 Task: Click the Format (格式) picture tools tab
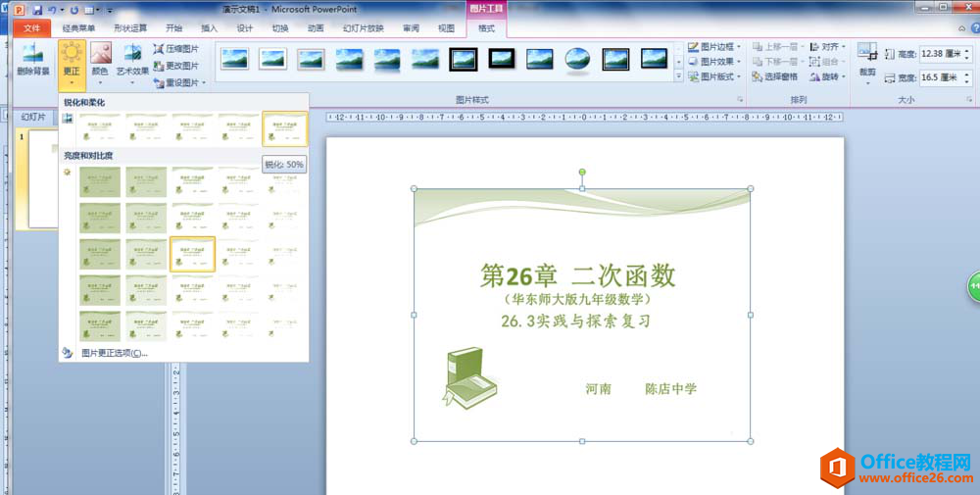[x=486, y=28]
